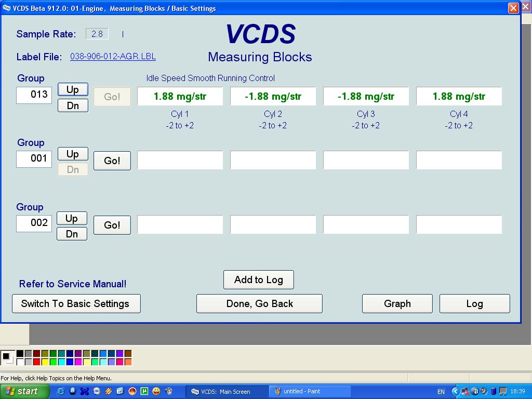Select magenta color in Paint palette
This screenshot has width=532, height=399.
78,362
